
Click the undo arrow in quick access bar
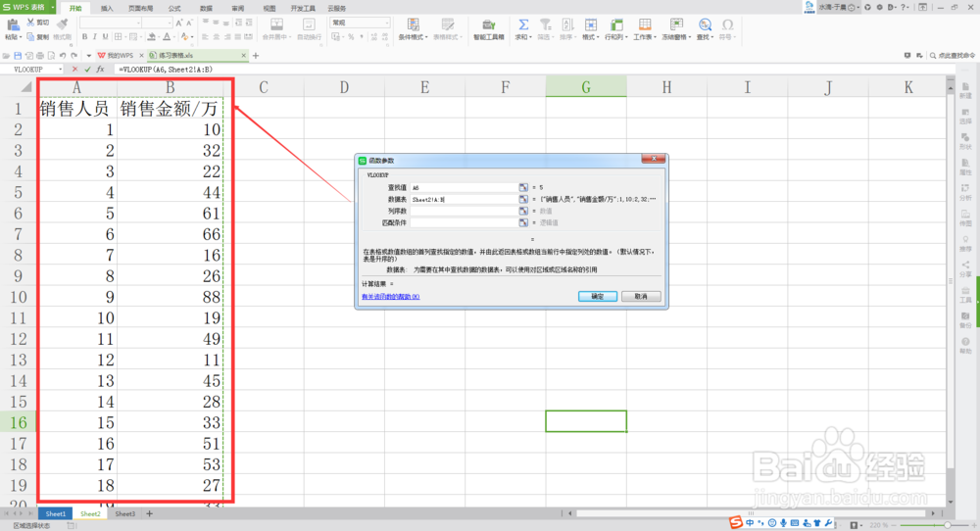(x=63, y=56)
